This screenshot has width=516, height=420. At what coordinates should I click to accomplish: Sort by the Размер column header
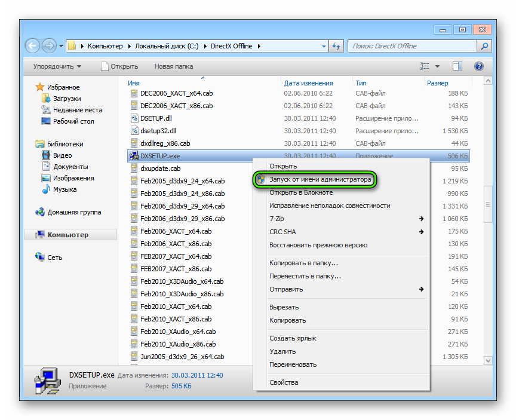point(437,83)
